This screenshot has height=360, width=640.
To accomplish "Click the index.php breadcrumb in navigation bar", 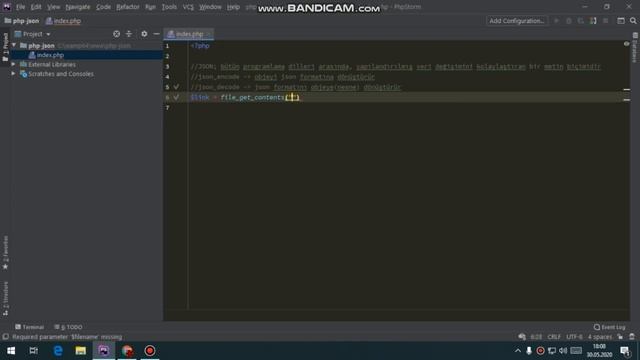I will tap(63, 21).
